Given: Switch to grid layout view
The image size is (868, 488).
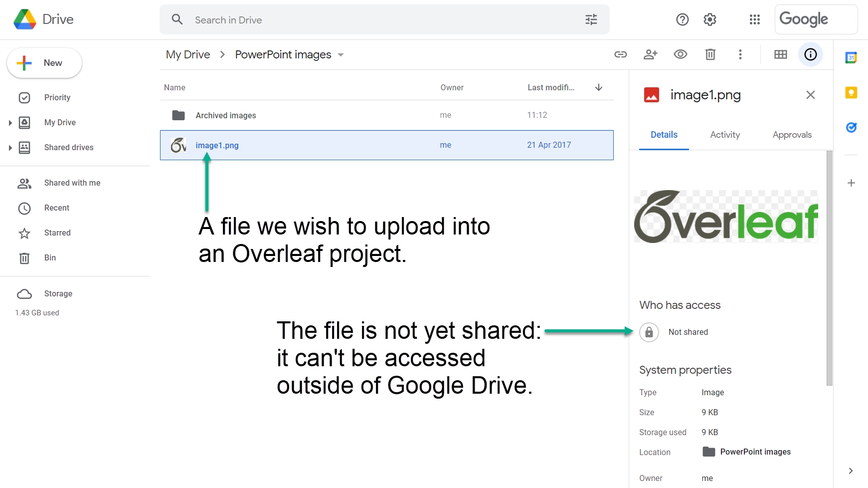Looking at the screenshot, I should tap(780, 54).
